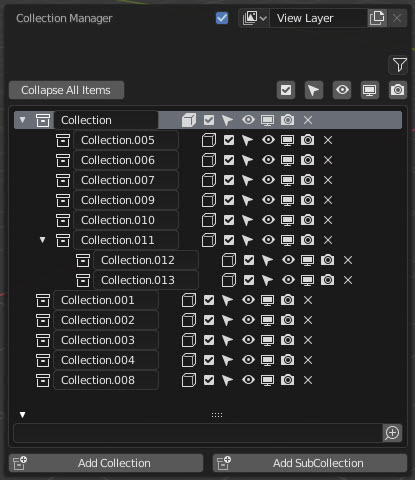Collapse the filter area triangle below the list
The image size is (415, 480).
22,415
